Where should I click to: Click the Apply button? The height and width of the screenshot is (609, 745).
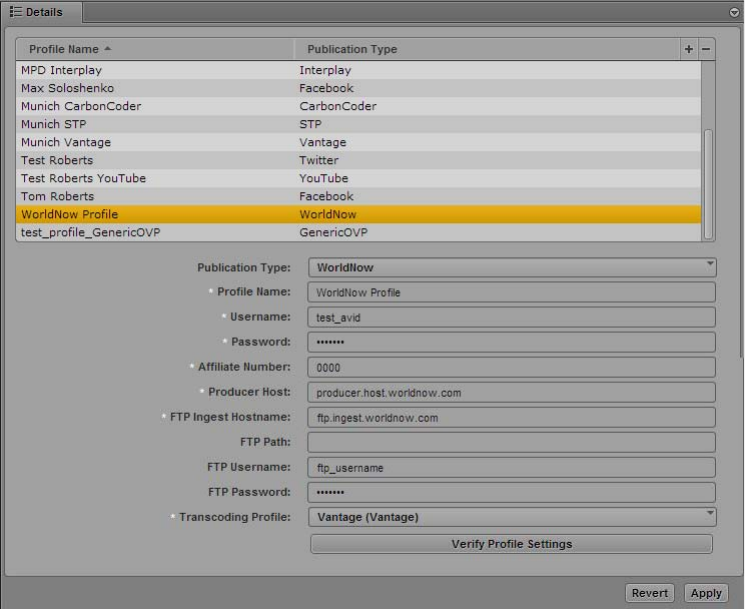coord(706,593)
